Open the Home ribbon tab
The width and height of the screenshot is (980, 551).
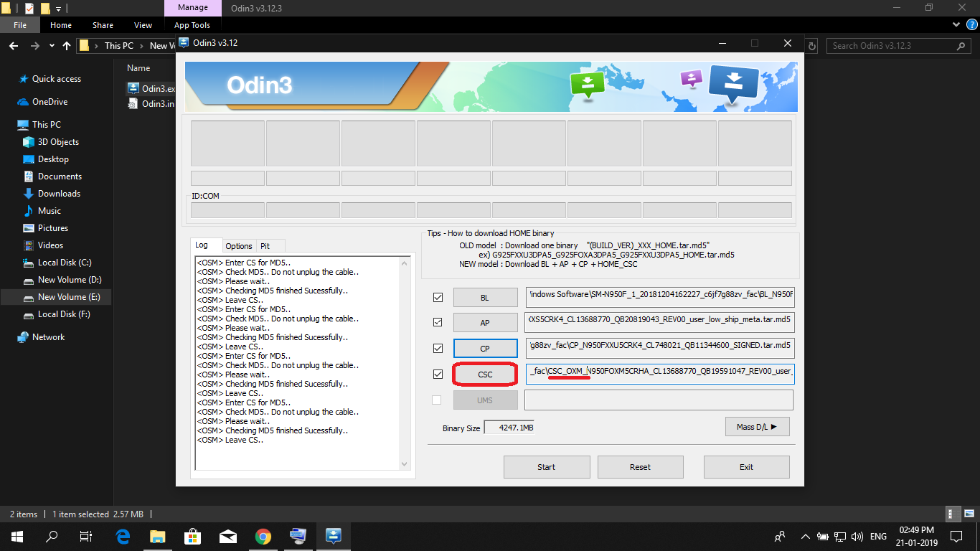click(x=61, y=25)
